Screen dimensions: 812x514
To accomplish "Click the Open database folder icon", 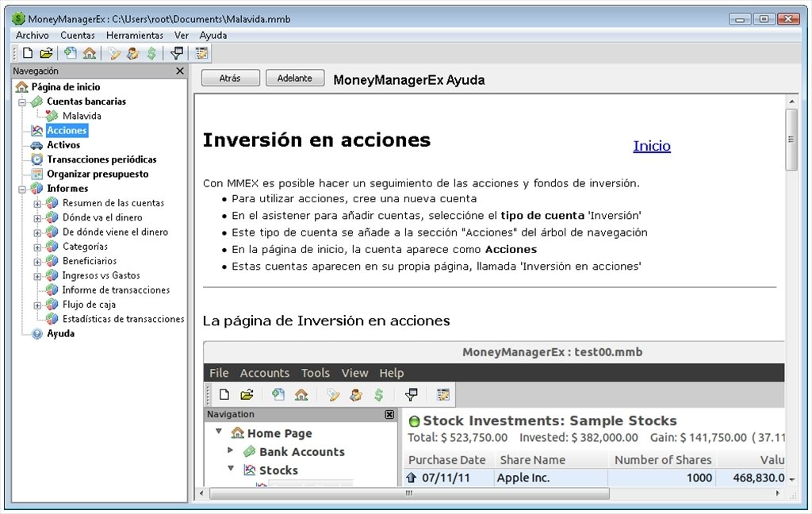I will click(46, 53).
